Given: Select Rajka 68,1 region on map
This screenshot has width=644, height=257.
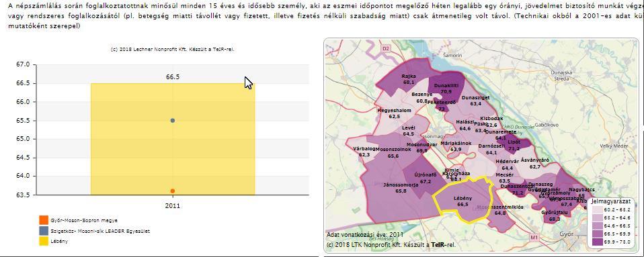Looking at the screenshot, I should [409, 79].
